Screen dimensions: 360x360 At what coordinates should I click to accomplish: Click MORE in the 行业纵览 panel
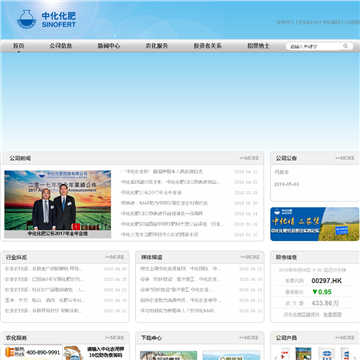114,257
